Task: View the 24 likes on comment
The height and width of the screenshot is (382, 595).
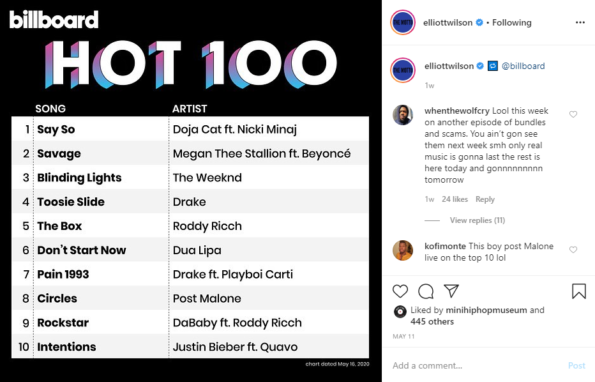Action: (455, 199)
